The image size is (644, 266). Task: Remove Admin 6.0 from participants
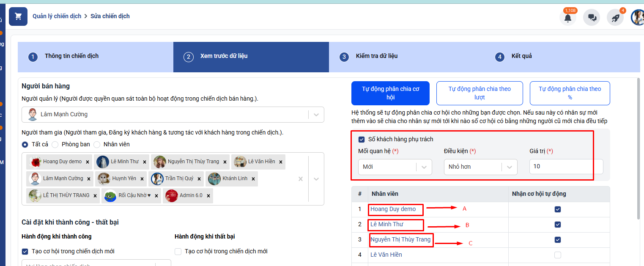(x=208, y=196)
